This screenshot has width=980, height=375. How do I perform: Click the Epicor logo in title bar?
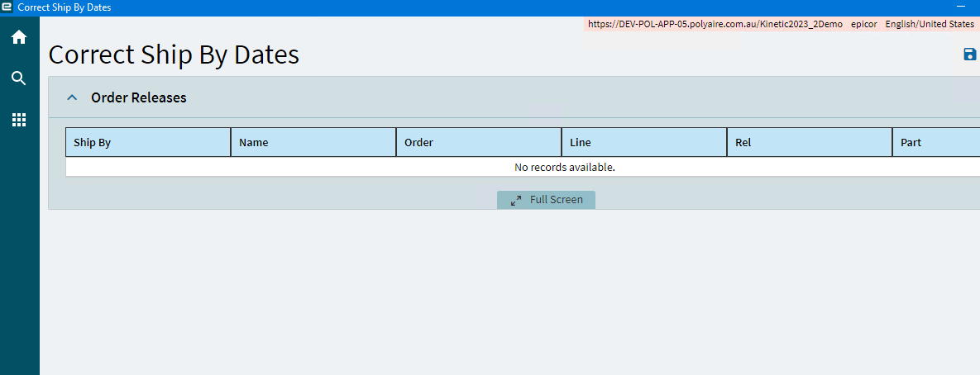pos(7,7)
